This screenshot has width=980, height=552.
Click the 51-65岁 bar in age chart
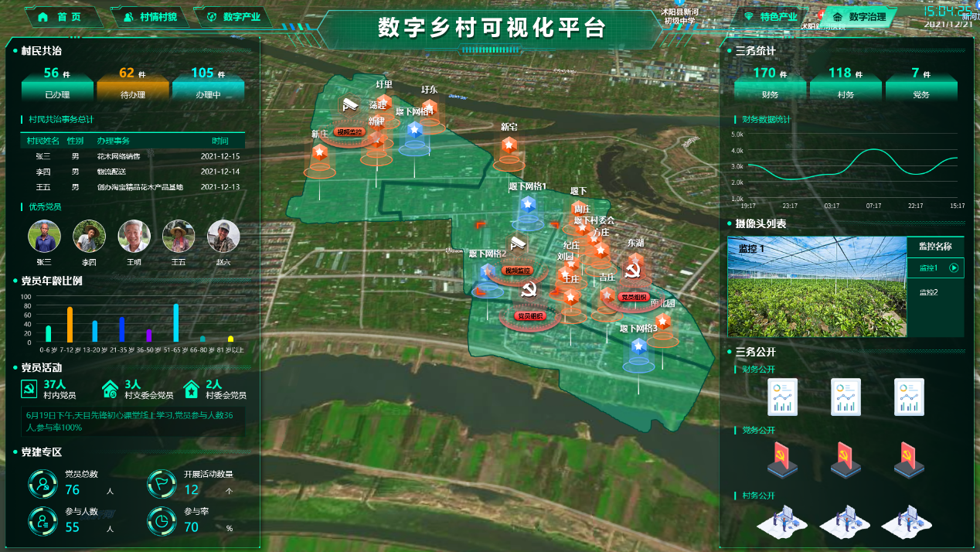coord(175,323)
